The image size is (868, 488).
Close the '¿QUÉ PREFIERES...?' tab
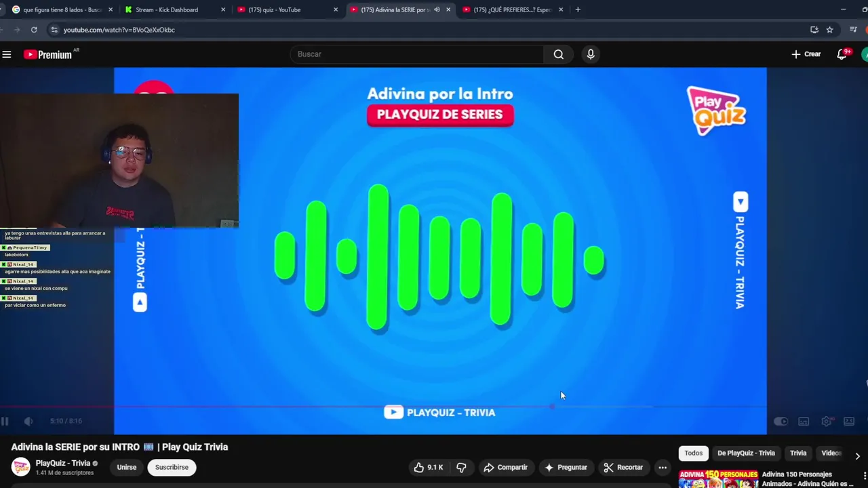coord(561,9)
